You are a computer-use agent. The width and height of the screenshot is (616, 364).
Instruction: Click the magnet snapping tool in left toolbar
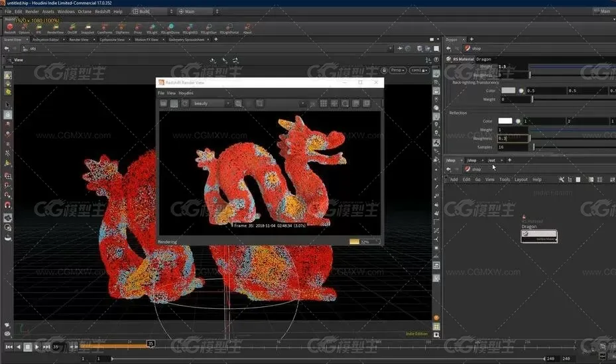point(7,205)
